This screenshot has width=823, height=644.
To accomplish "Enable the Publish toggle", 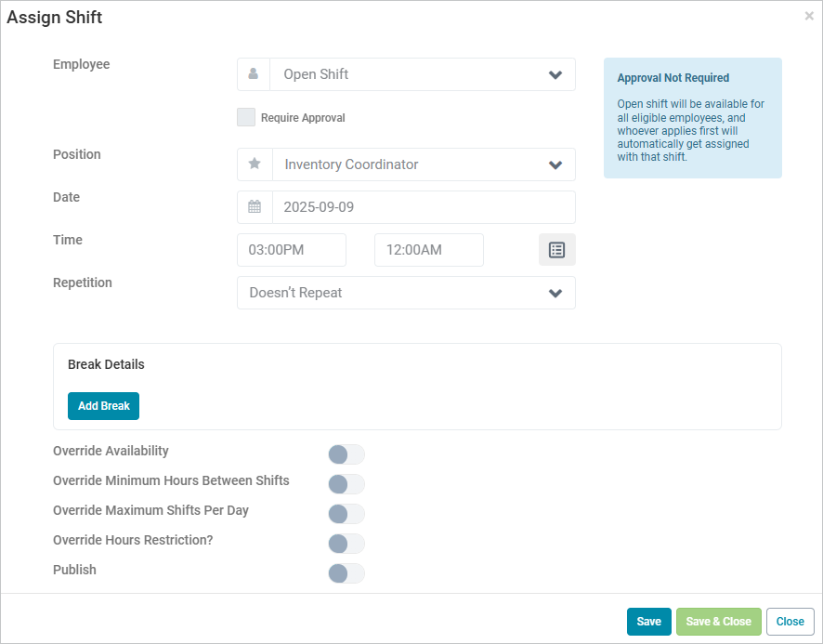I will point(346,573).
